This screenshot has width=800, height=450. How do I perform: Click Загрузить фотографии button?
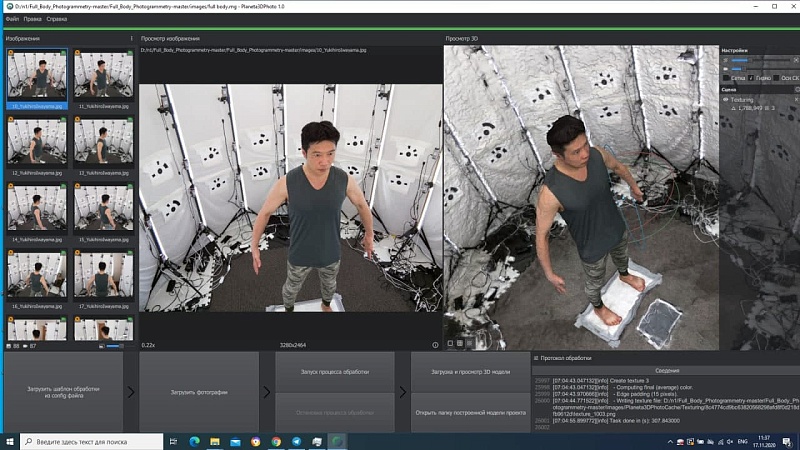(199, 392)
